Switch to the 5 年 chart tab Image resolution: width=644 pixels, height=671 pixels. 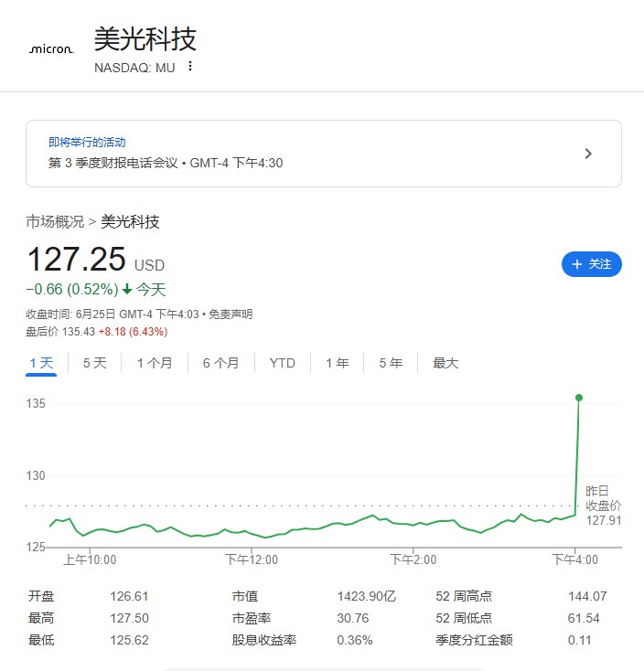point(391,363)
